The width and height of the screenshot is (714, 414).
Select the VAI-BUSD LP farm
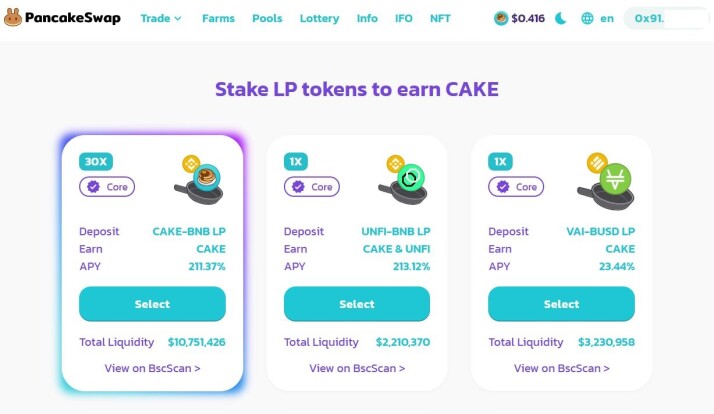coord(561,304)
